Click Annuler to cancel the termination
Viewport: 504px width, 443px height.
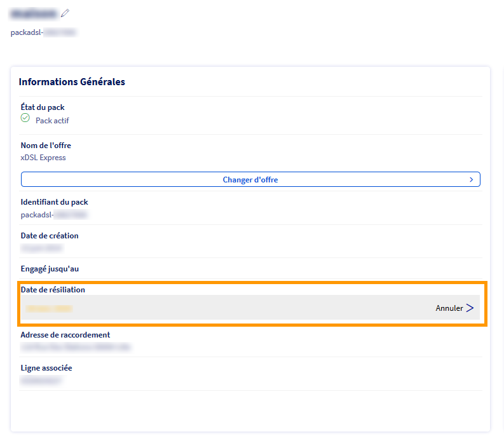(x=449, y=308)
